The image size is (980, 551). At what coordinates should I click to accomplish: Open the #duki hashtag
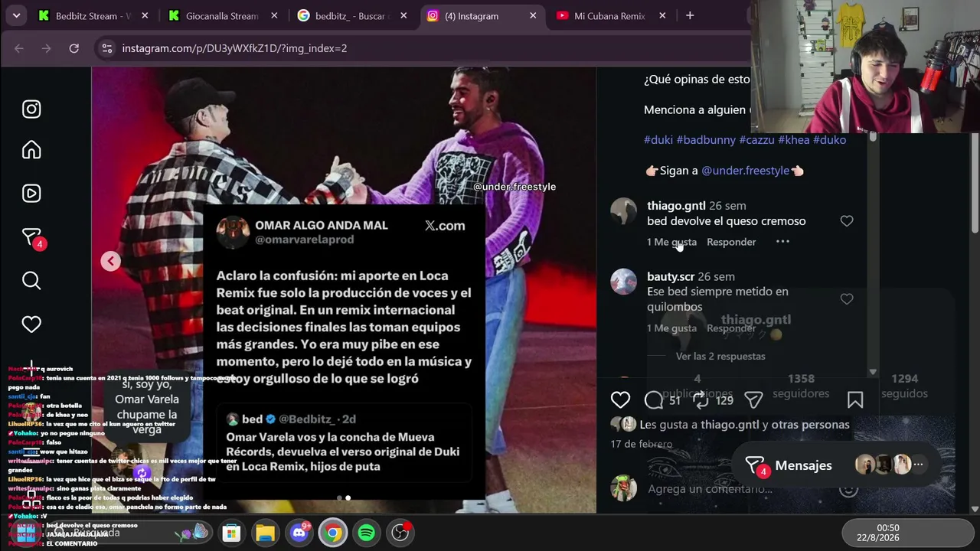[x=658, y=140]
